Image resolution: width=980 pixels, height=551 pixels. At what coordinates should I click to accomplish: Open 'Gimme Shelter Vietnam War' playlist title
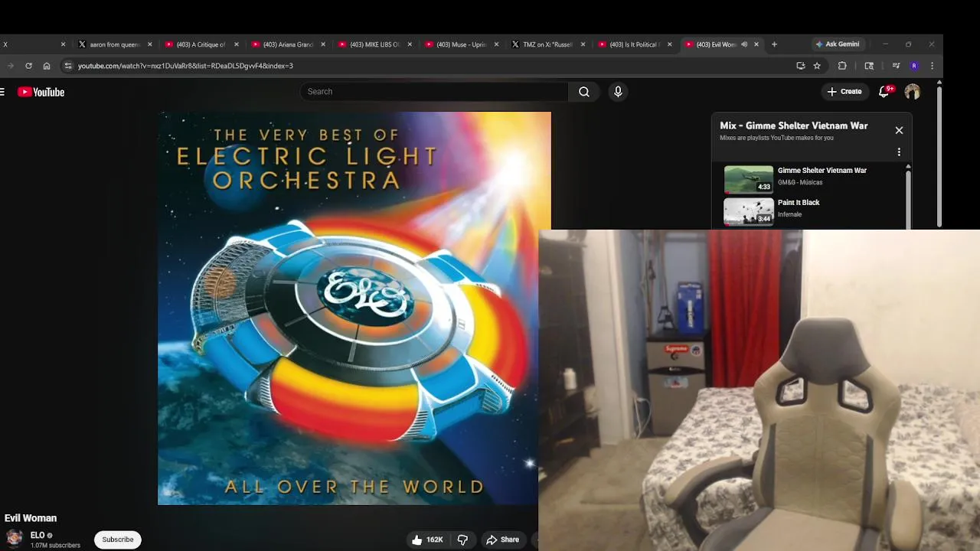click(x=822, y=171)
